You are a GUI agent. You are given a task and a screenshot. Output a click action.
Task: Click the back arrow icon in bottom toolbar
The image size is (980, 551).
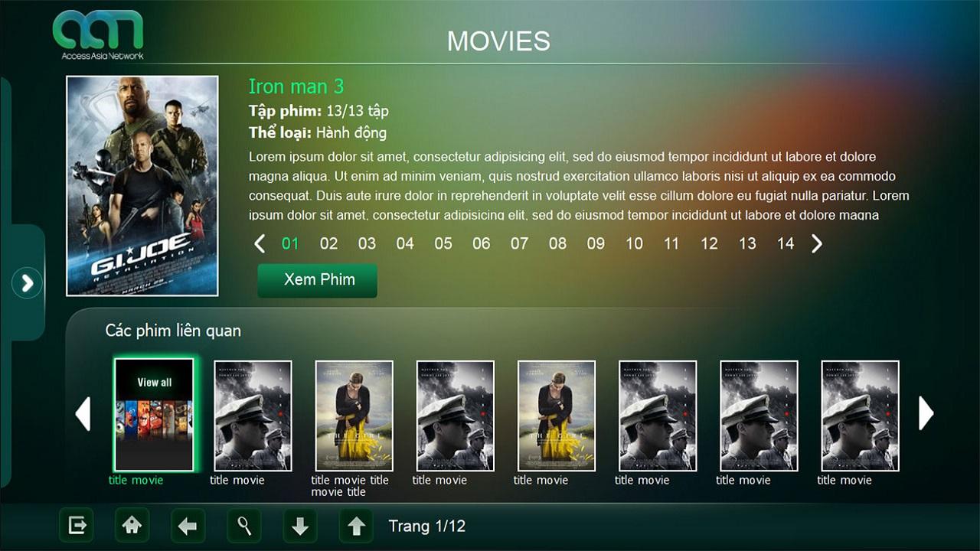(x=188, y=526)
